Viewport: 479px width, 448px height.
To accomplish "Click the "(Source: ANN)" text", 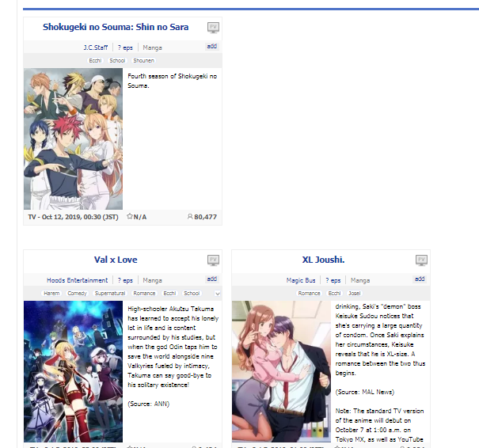I will [149, 404].
